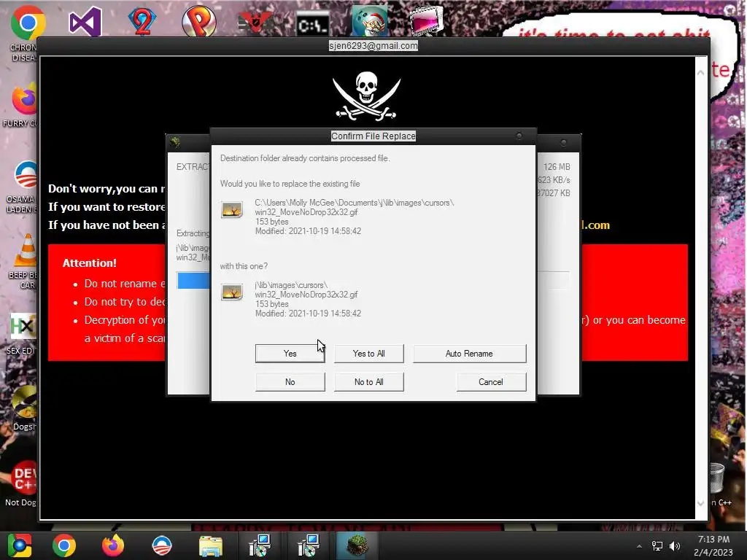Image resolution: width=747 pixels, height=560 pixels.
Task: Open the Dev C++ Not Dog icon
Action: [24, 477]
